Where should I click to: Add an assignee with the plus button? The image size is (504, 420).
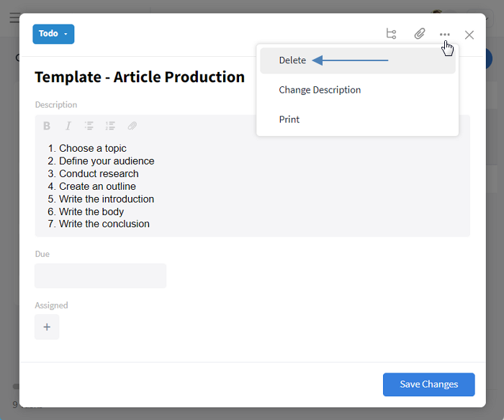pos(47,327)
